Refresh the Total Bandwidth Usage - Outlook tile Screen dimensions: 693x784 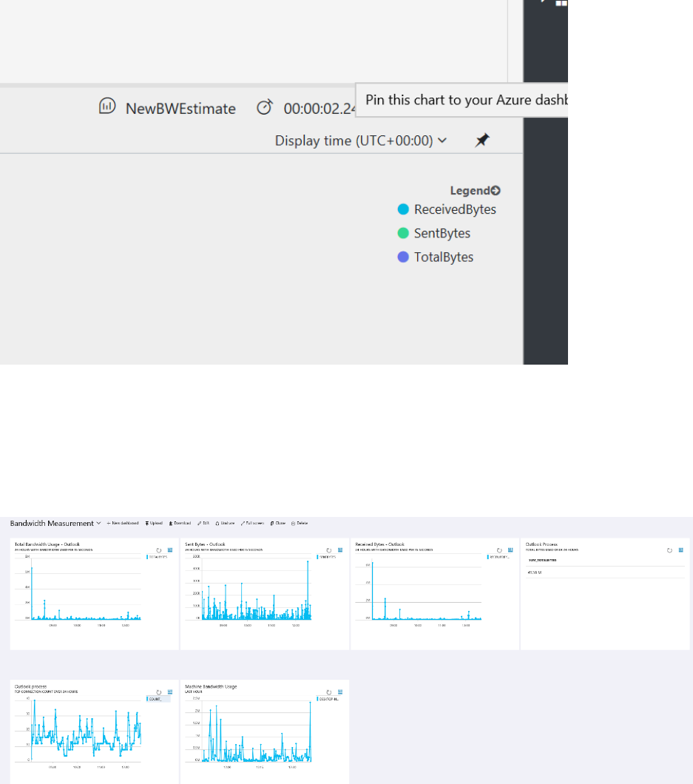(159, 550)
